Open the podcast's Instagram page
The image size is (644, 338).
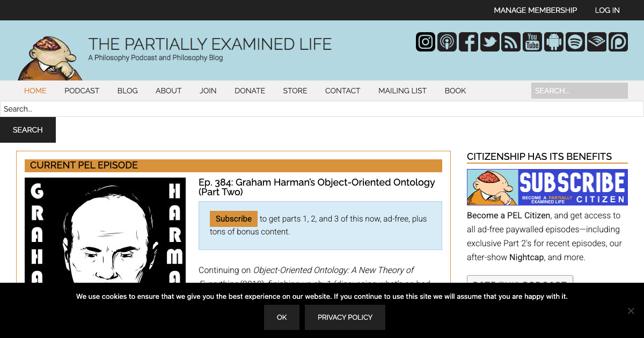click(x=425, y=42)
